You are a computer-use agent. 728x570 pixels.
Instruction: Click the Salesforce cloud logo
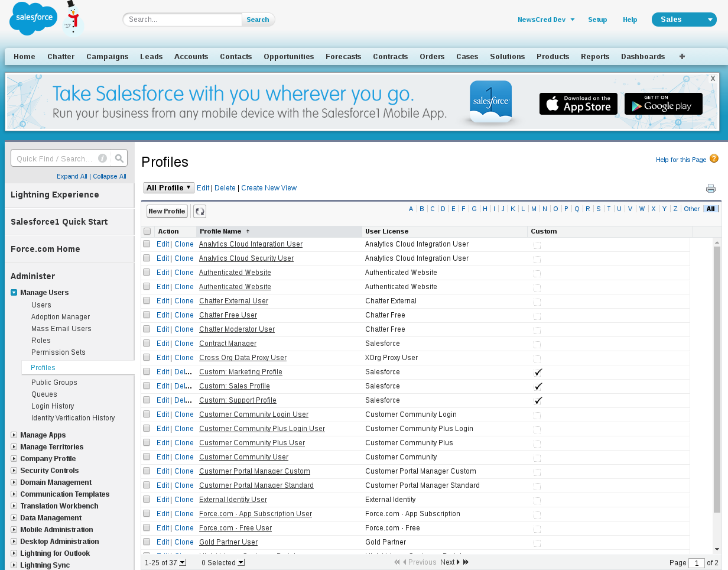(x=34, y=19)
